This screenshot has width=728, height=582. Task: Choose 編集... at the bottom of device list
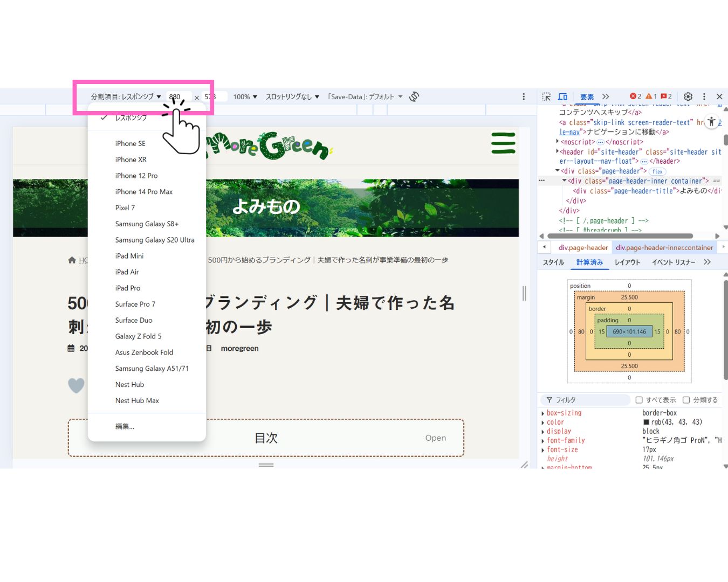pyautogui.click(x=125, y=426)
